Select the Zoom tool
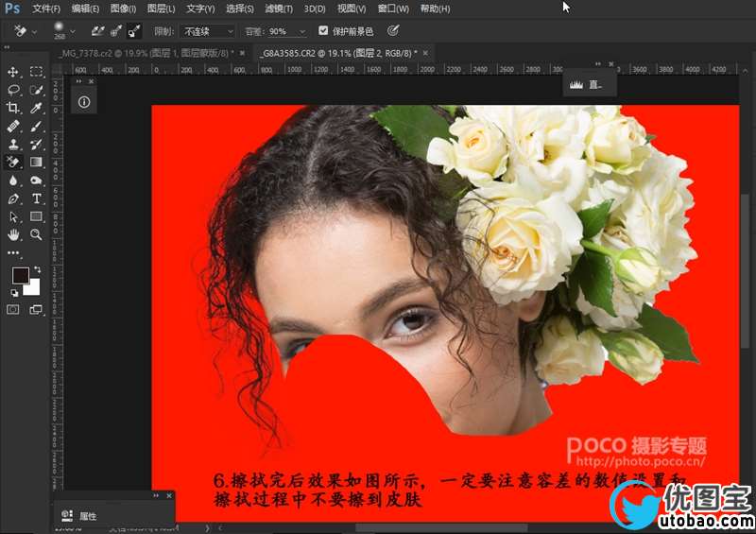Viewport: 756px width, 534px height. point(36,234)
